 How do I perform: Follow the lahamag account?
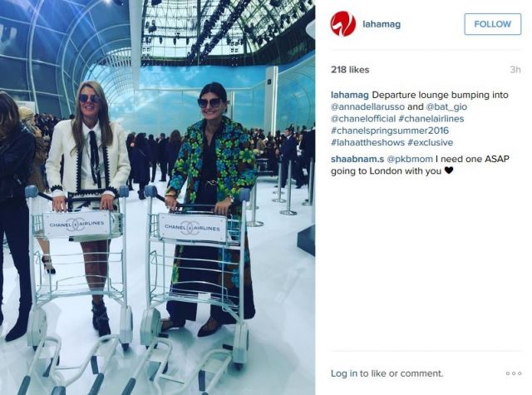[x=492, y=24]
